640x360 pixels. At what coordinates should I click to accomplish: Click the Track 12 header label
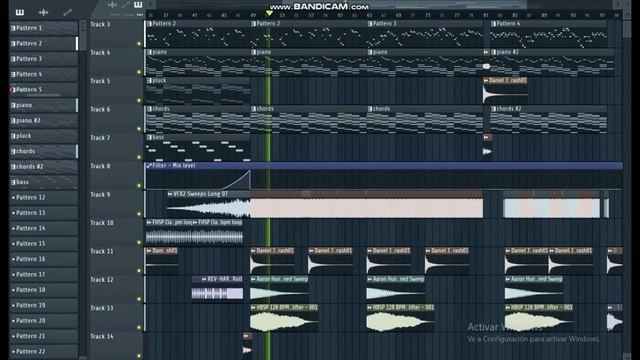[x=102, y=280]
